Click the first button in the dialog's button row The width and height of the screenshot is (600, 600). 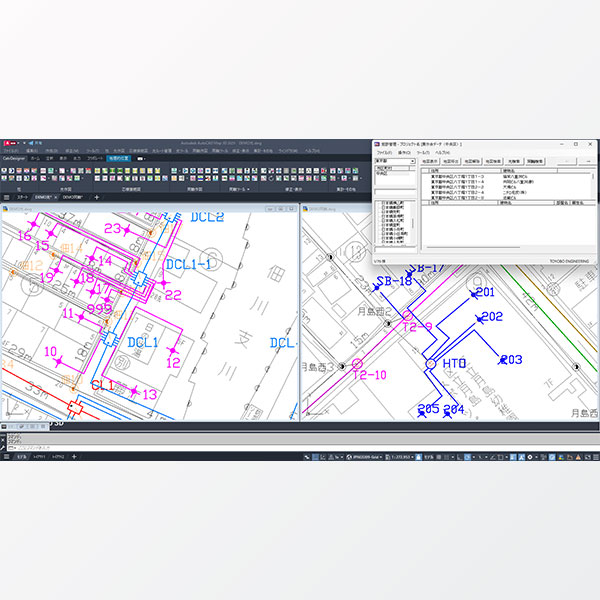pyautogui.click(x=430, y=161)
